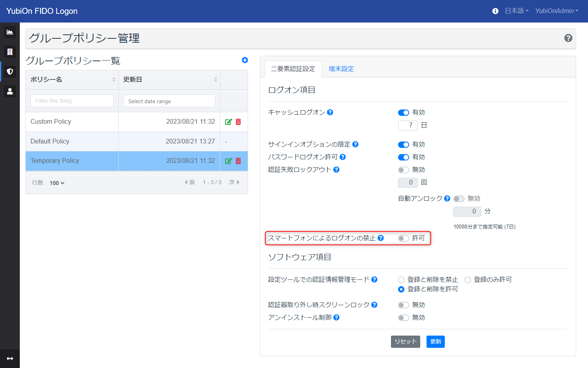Delete the Custom Policy row

(x=238, y=122)
